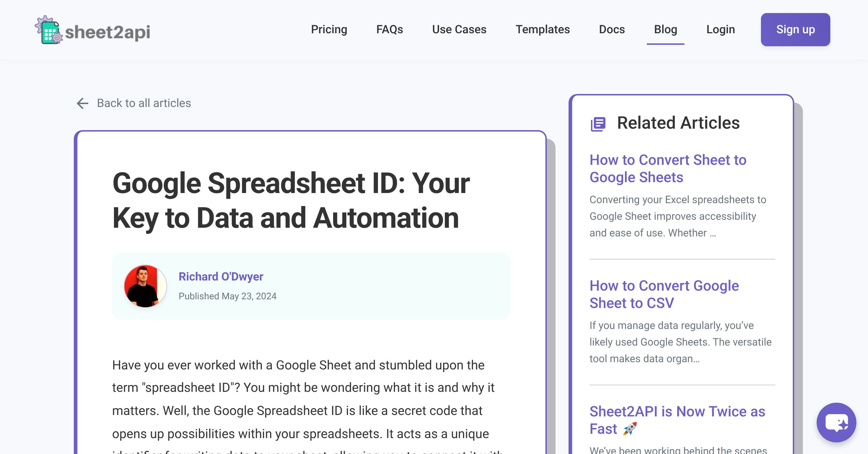Image resolution: width=868 pixels, height=454 pixels.
Task: Click Back to all articles
Action: point(144,103)
